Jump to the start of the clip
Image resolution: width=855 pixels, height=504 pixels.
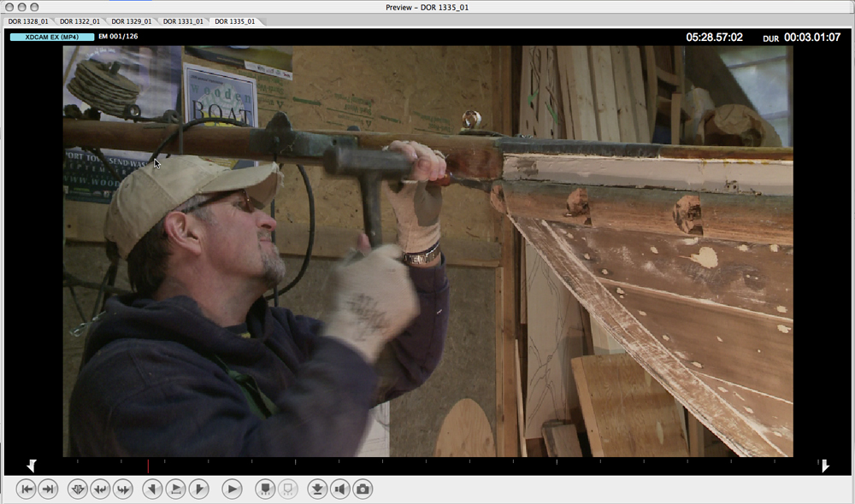coord(26,489)
